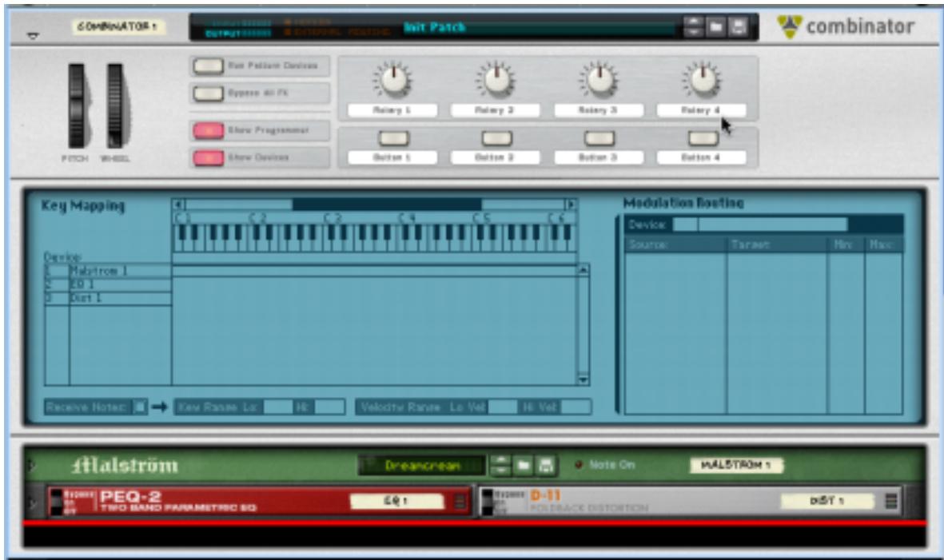Viewport: 944px width, 560px height.
Task: Select the Rotary 3 label
Action: tap(599, 111)
